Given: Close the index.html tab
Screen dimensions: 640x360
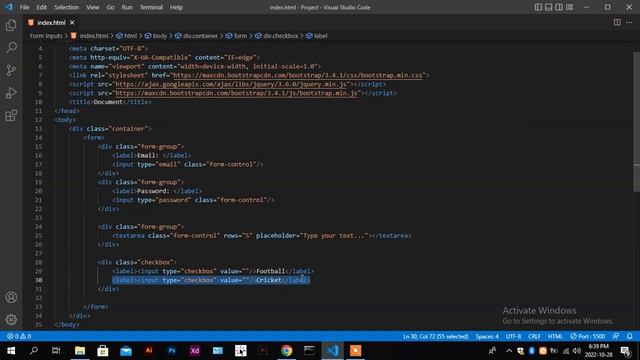Looking at the screenshot, I should pyautogui.click(x=72, y=22).
